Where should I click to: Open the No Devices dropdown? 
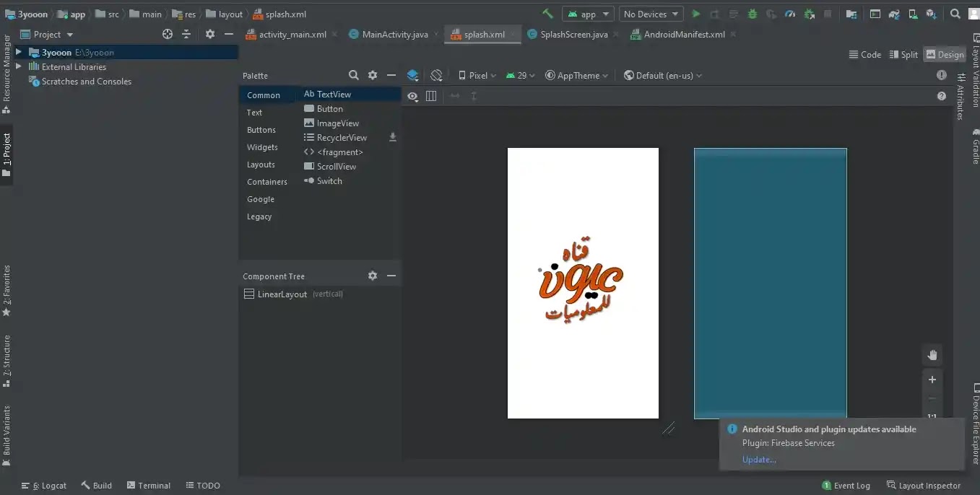(x=651, y=14)
